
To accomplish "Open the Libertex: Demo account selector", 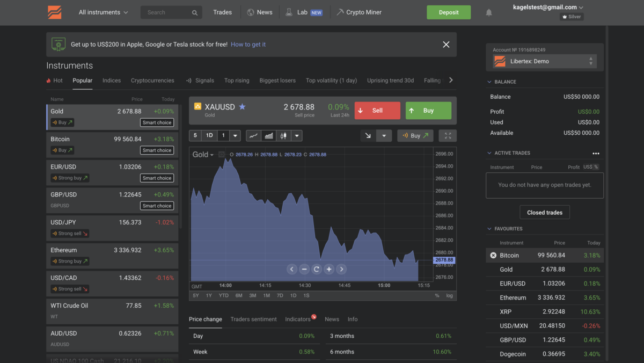I will (x=544, y=61).
